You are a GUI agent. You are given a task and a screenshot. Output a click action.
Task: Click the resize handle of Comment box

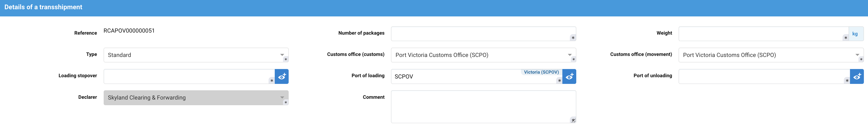pos(573,120)
